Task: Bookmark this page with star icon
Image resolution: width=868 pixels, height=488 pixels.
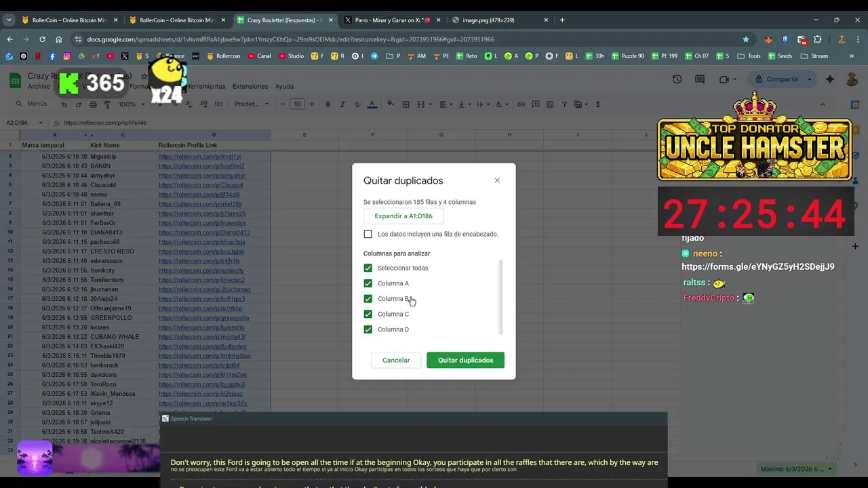Action: (746, 39)
